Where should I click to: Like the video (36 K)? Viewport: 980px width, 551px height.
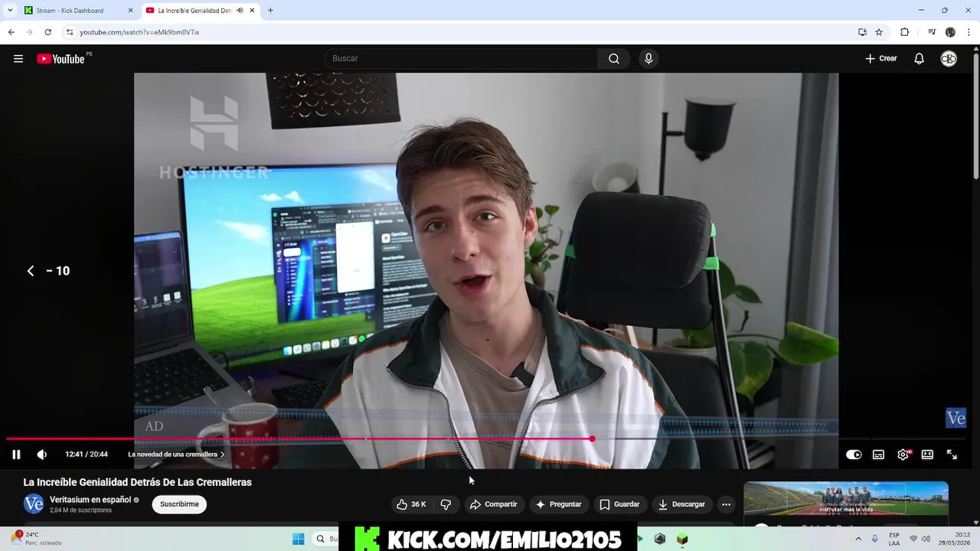click(x=411, y=504)
